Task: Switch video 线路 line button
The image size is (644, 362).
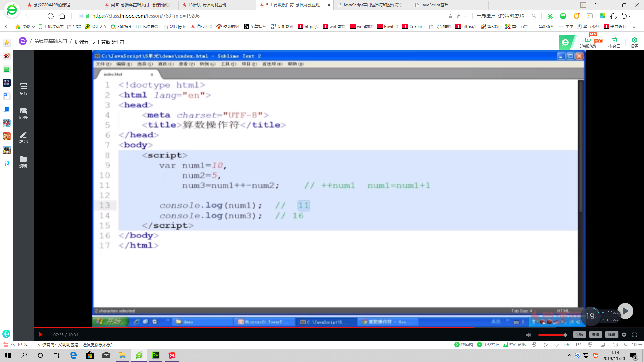Action: pyautogui.click(x=612, y=335)
